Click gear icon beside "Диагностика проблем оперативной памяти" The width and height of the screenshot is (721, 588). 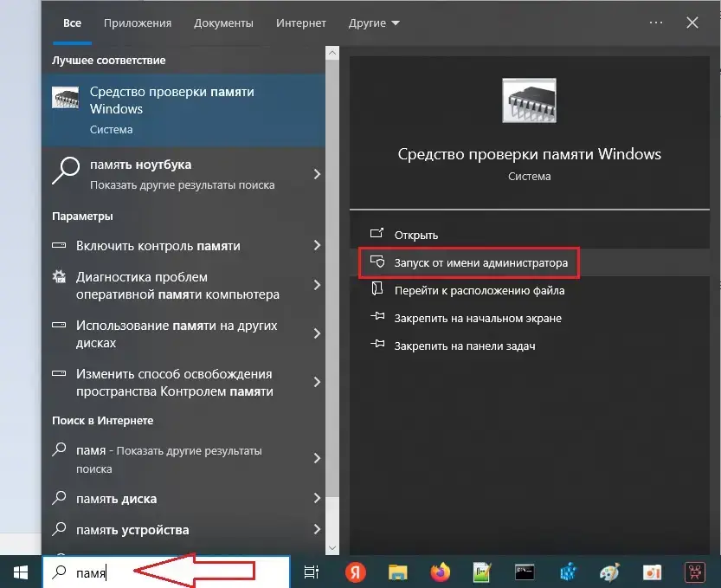(x=59, y=276)
